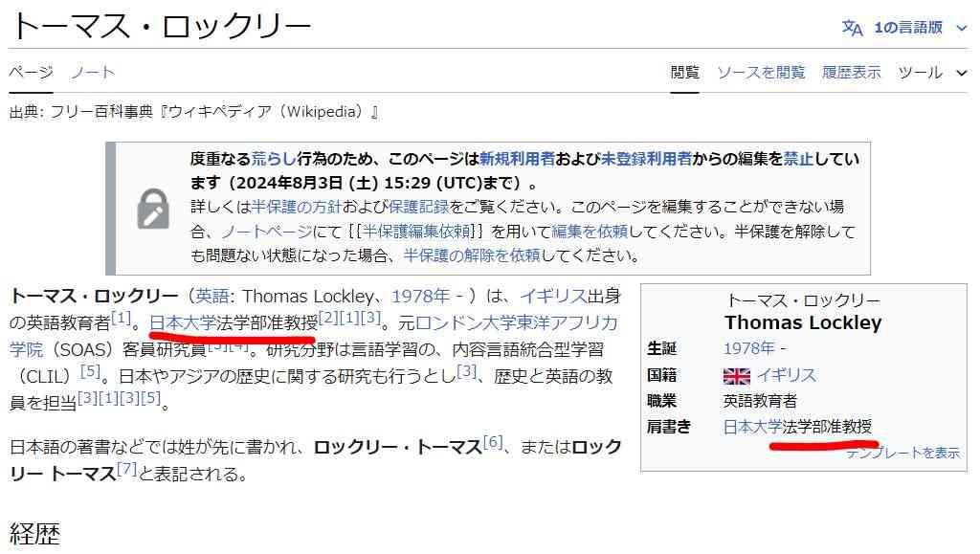Open the 未登録利用者 link
This screenshot has height=554, width=980.
point(646,159)
